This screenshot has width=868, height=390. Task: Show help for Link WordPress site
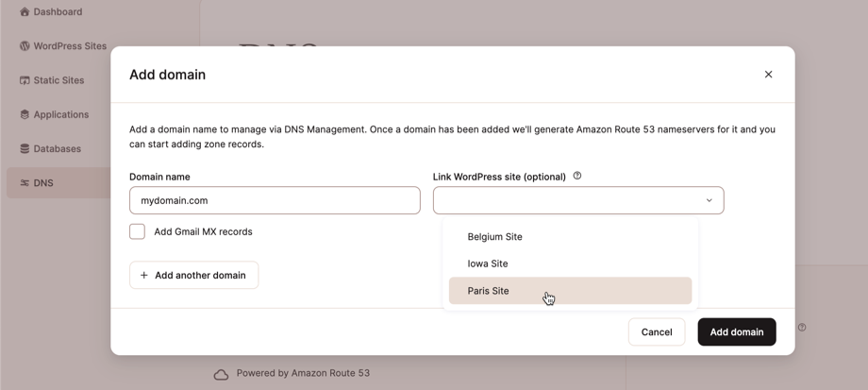[576, 176]
